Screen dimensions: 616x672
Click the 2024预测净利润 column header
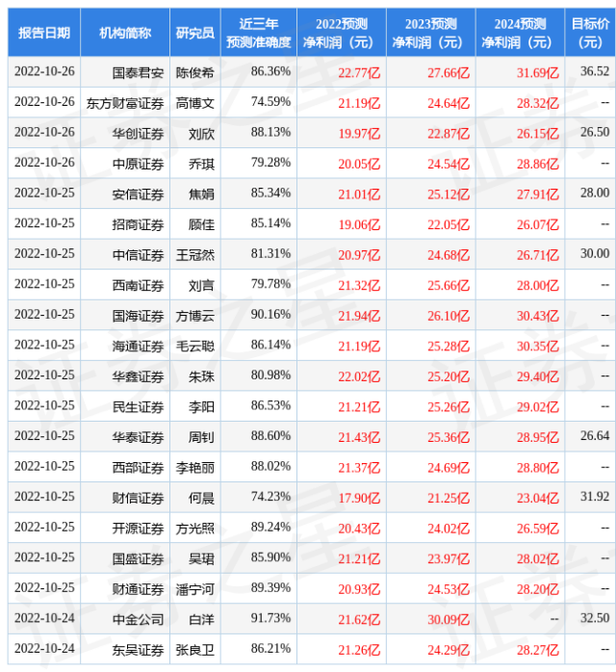tap(520, 33)
